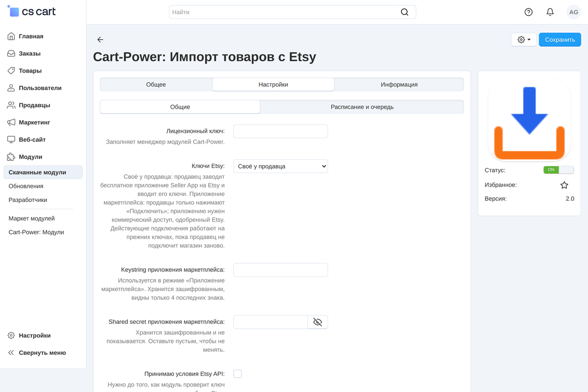The height and width of the screenshot is (392, 588).
Task: Check the Принимаю условия Etsy API checkbox
Action: [238, 374]
